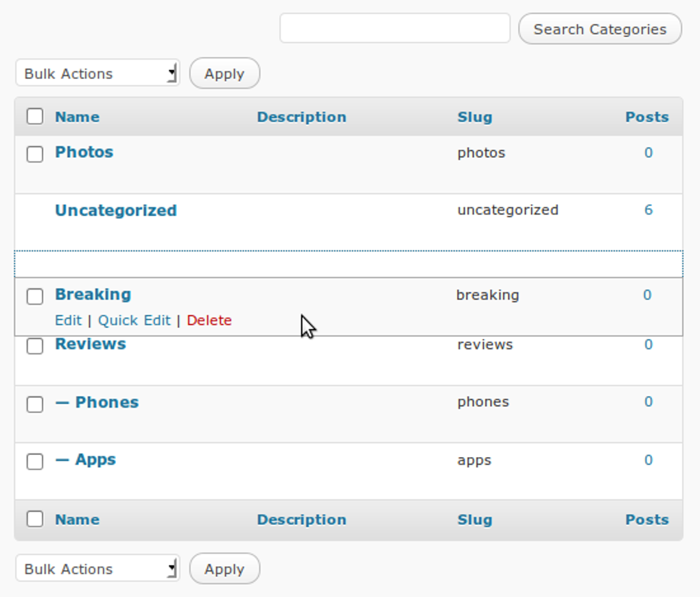
Task: Click inside the search text field
Action: pyautogui.click(x=394, y=28)
